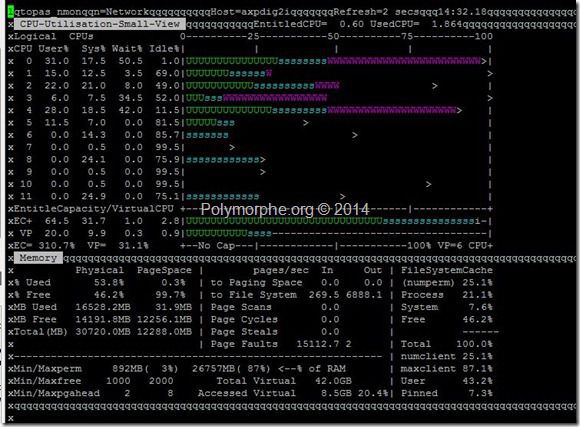Select the VP= 31.1% value

(x=118, y=246)
